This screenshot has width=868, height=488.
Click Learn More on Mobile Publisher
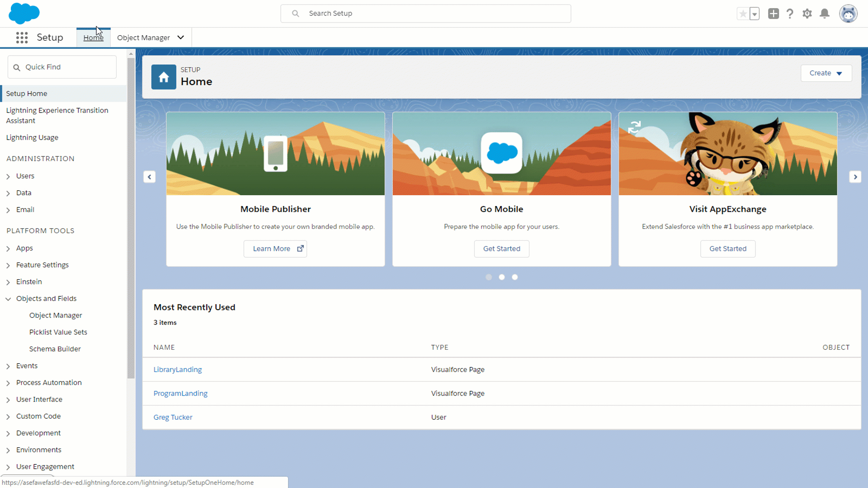click(x=275, y=249)
